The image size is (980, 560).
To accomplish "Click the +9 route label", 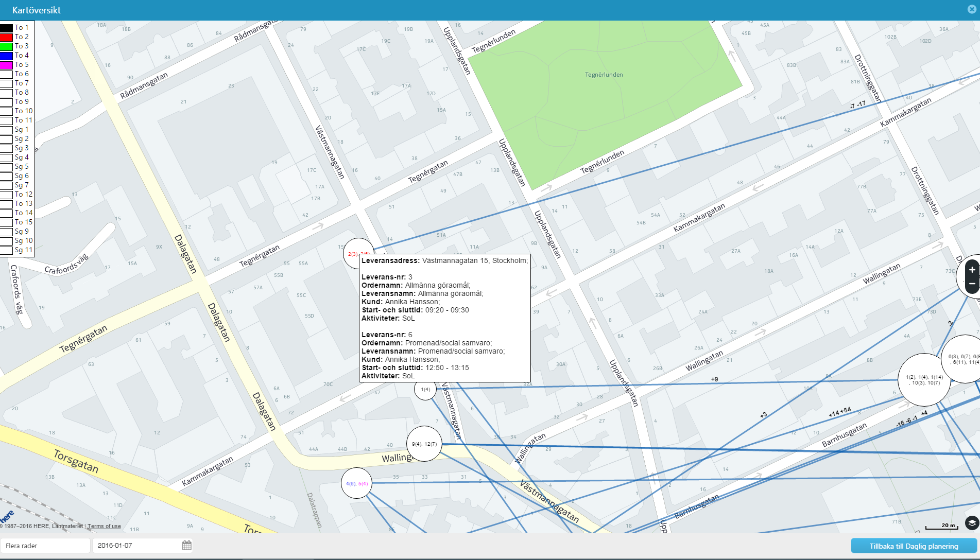I will [x=714, y=379].
